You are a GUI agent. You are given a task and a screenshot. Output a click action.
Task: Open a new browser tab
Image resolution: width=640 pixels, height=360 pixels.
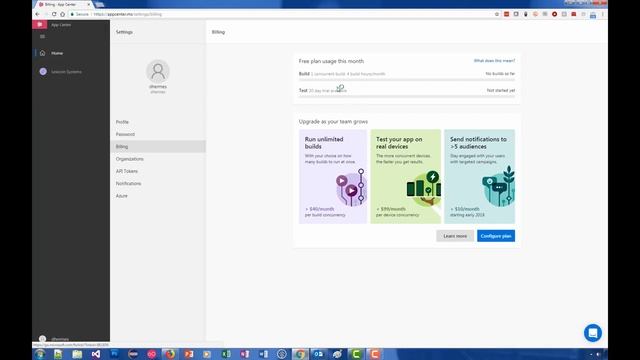pos(99,4)
